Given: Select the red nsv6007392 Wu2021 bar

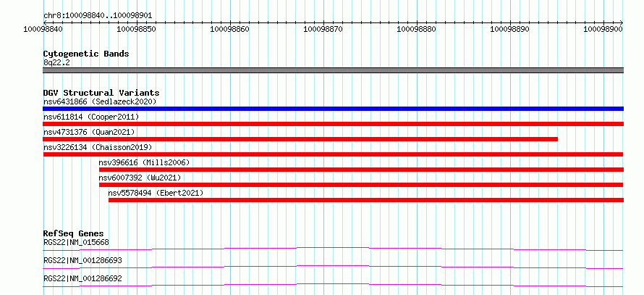Looking at the screenshot, I should click(361, 185).
